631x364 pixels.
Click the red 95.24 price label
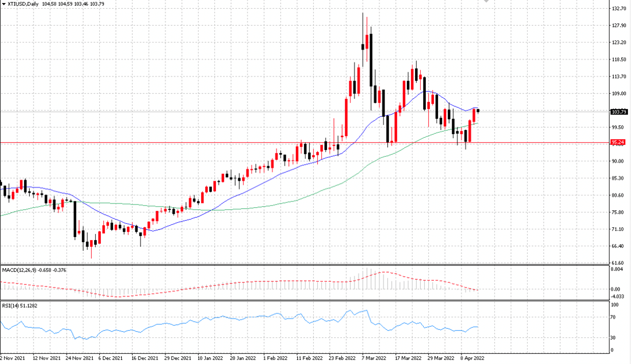[x=618, y=142]
